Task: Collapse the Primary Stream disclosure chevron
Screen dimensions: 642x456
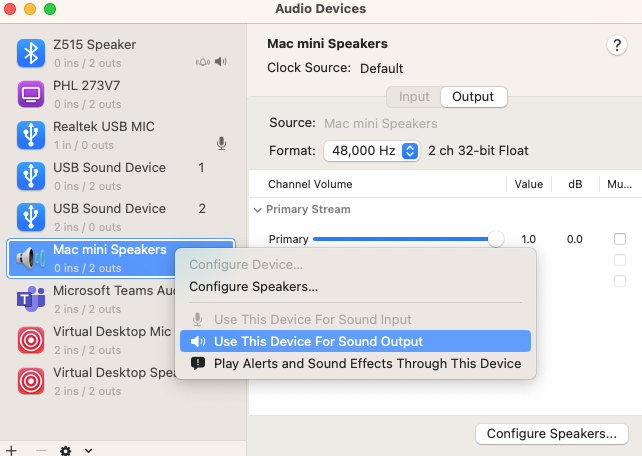Action: [x=258, y=210]
